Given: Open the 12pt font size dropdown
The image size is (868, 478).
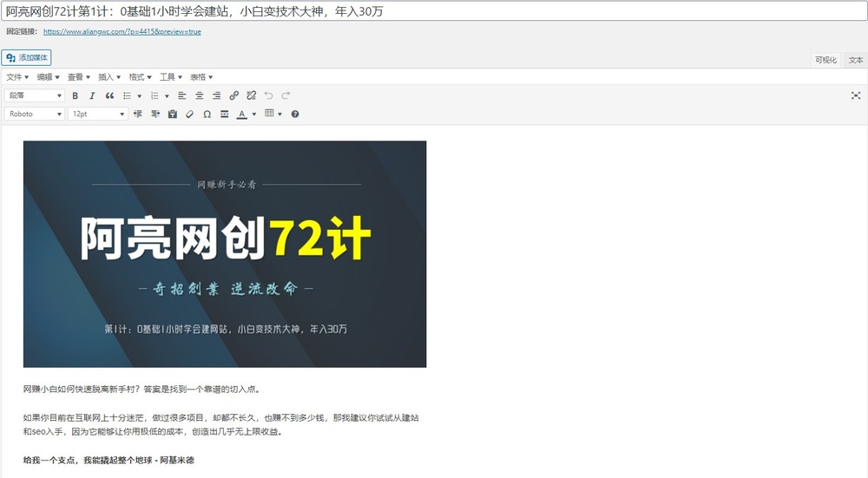Looking at the screenshot, I should [97, 114].
